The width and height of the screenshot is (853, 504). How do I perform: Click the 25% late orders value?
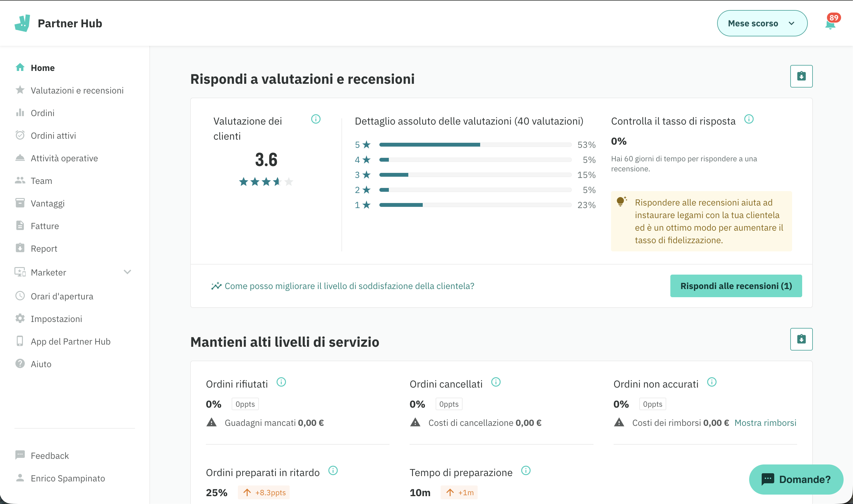217,492
